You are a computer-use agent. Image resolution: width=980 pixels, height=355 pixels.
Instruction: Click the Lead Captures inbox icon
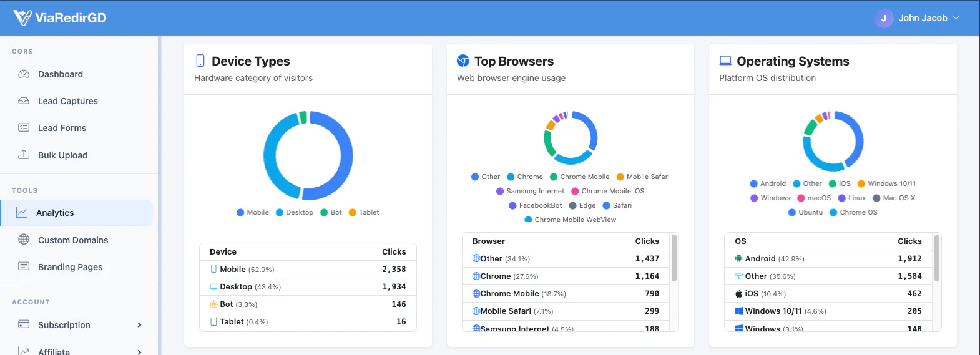tap(24, 101)
